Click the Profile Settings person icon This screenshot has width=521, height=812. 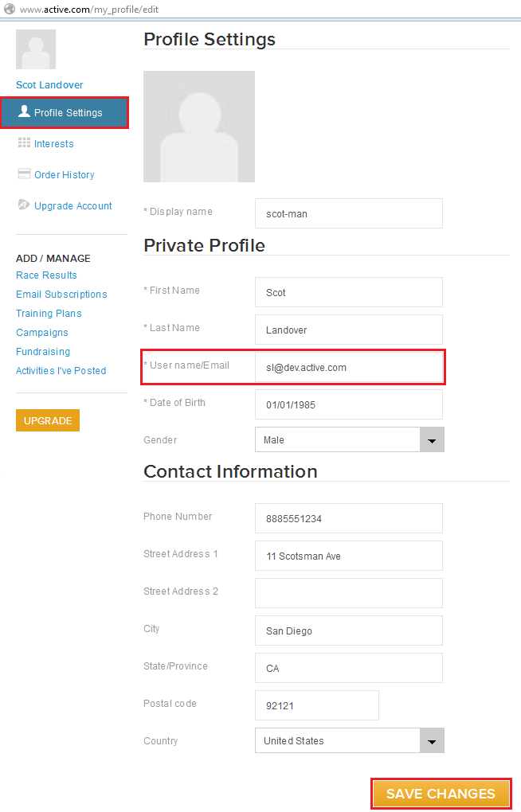click(24, 112)
